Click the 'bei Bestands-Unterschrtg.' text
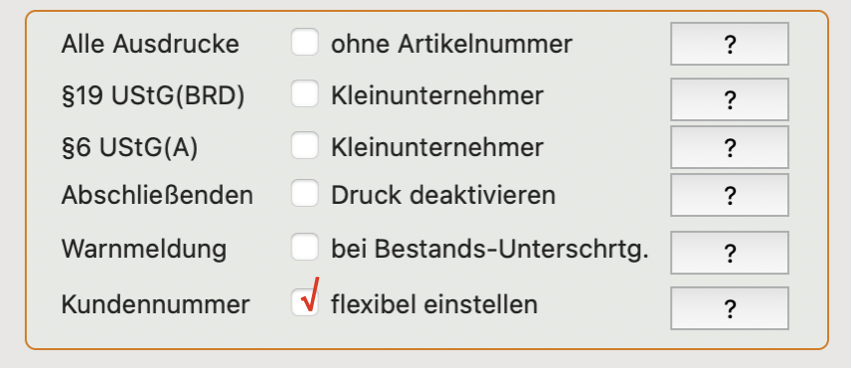The width and height of the screenshot is (852, 368). tap(490, 249)
